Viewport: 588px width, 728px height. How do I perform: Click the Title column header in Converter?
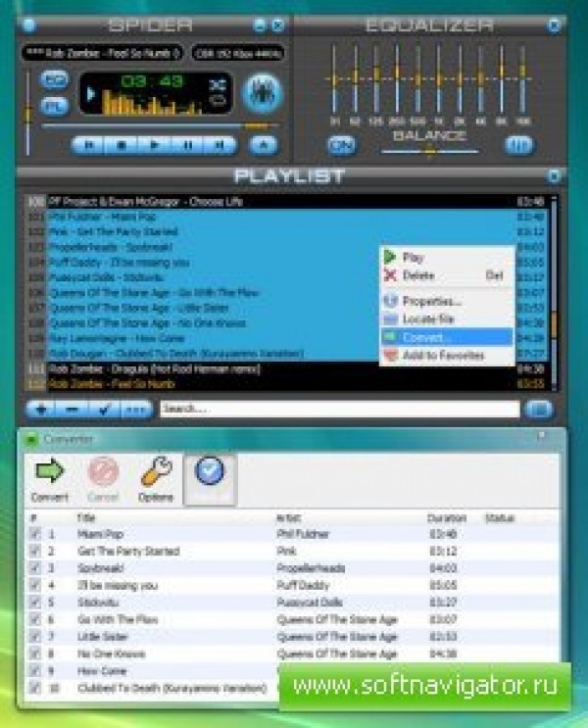click(x=86, y=517)
